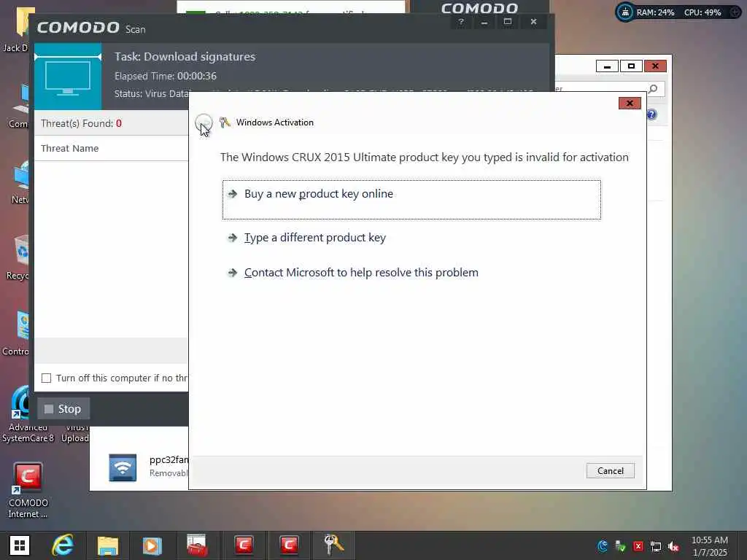Image resolution: width=747 pixels, height=560 pixels.
Task: Click the ppc32fan removable device icon
Action: tap(123, 467)
